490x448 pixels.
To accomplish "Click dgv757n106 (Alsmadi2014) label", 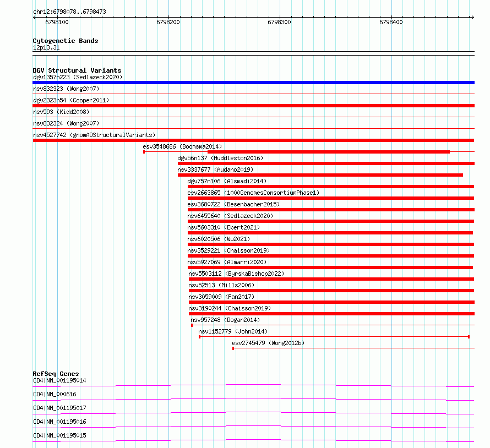I will pyautogui.click(x=227, y=181).
